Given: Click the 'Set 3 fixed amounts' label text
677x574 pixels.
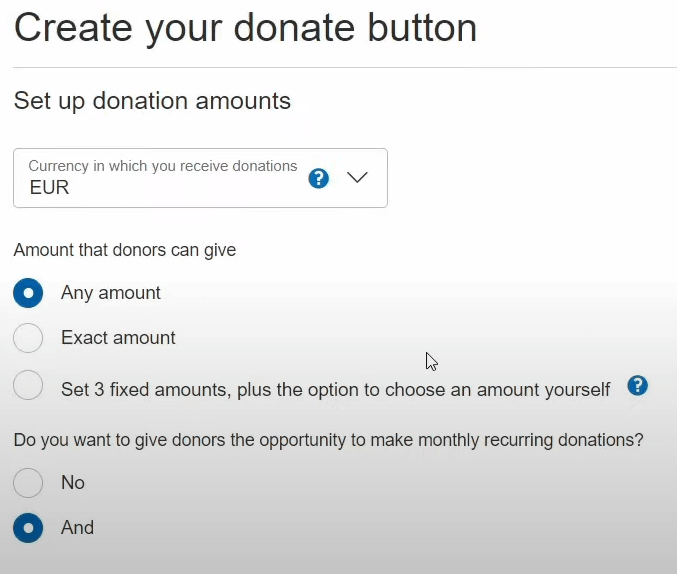Looking at the screenshot, I should tap(335, 389).
